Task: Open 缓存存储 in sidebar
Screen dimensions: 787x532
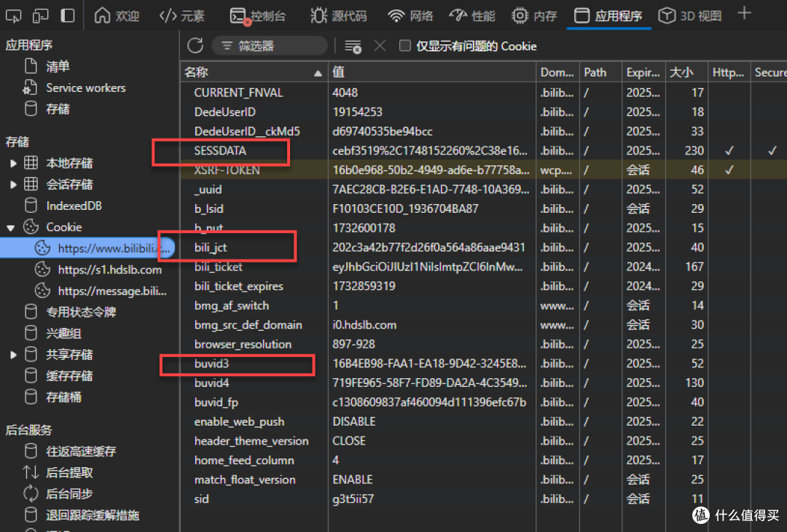Action: coord(69,376)
